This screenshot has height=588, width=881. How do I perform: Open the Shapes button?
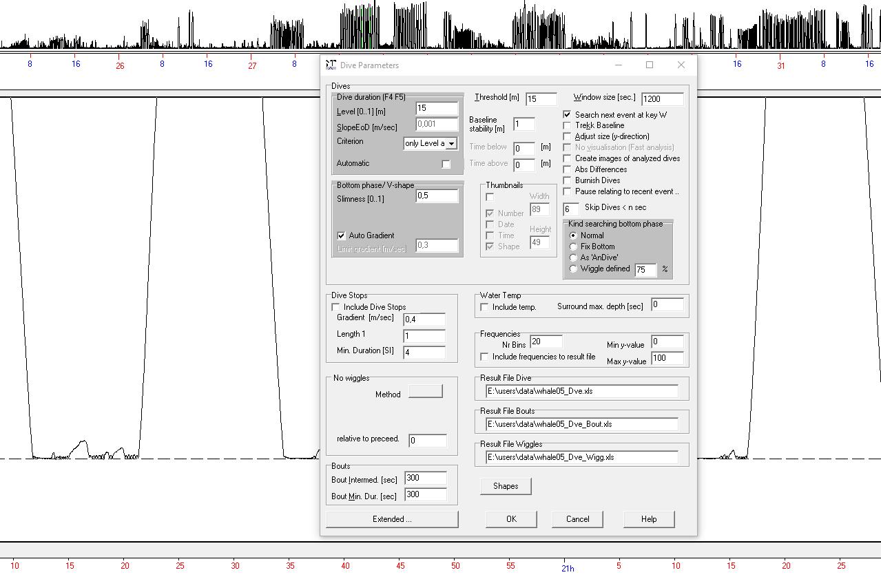click(505, 486)
